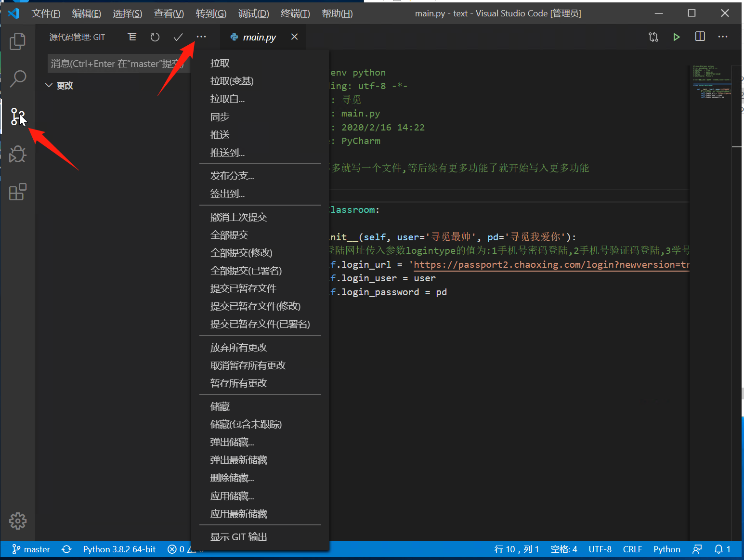This screenshot has width=744, height=560.
Task: Choose 推送 from the Git menu
Action: click(260, 135)
